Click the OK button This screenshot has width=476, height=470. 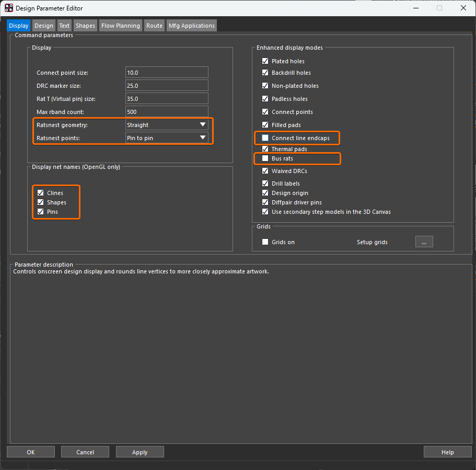(30, 452)
